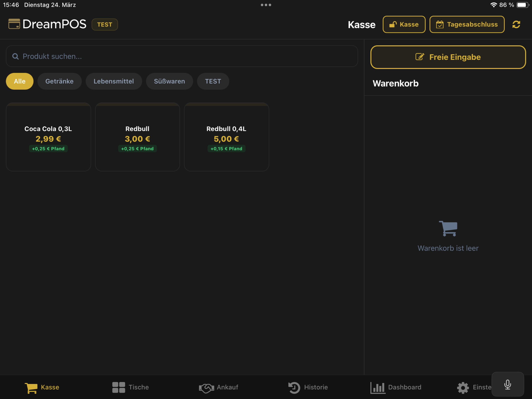Filter products by Lebensmittel
532x399 pixels.
tap(114, 81)
